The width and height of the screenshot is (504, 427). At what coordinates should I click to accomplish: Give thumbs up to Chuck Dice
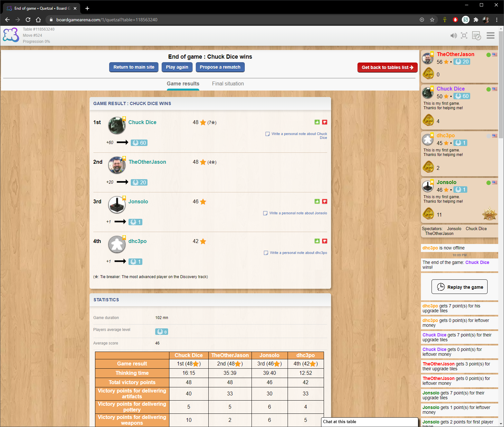pyautogui.click(x=317, y=122)
